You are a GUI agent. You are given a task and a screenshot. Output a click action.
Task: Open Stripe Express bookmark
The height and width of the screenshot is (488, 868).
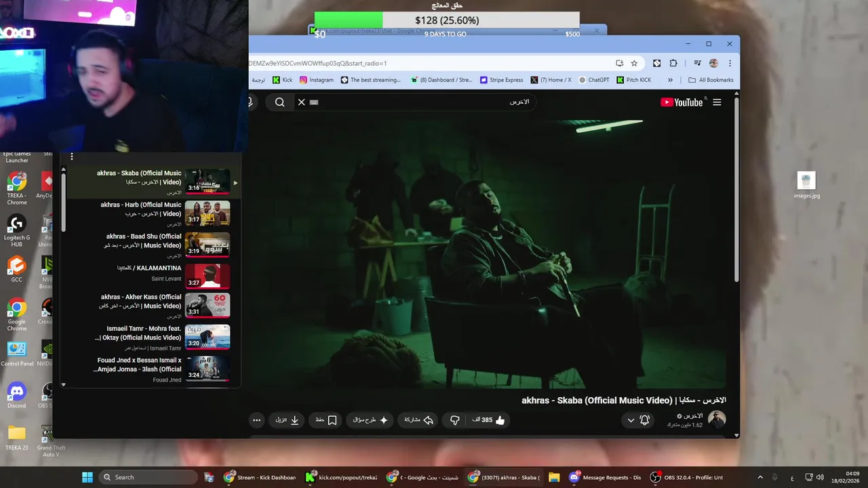502,80
